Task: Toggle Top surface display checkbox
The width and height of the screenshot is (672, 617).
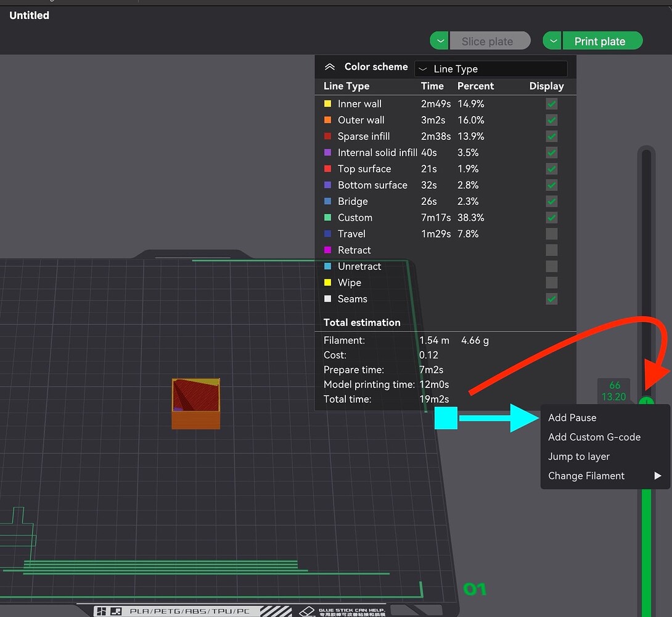Action: click(552, 169)
